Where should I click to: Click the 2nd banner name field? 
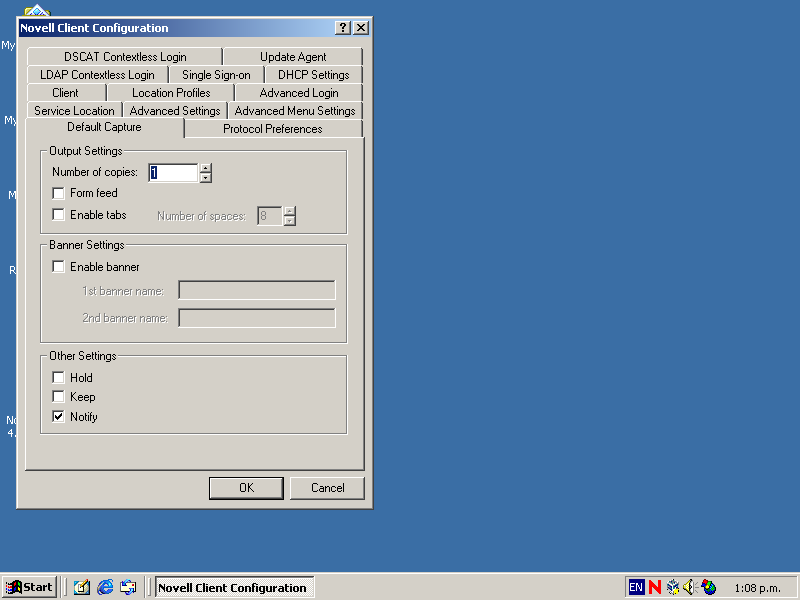[x=257, y=318]
